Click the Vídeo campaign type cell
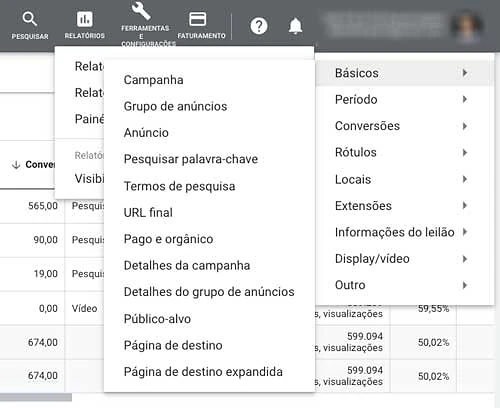The image size is (500, 408). coord(85,309)
